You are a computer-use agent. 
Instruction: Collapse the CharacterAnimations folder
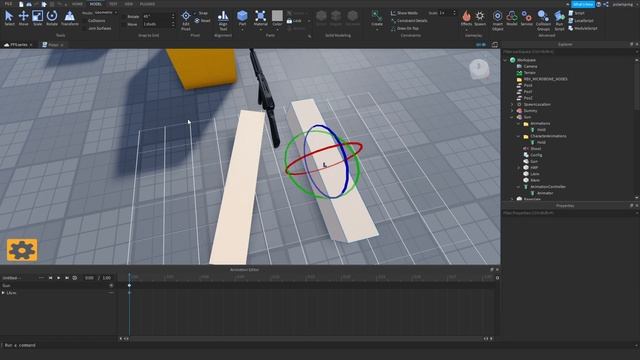[519, 136]
